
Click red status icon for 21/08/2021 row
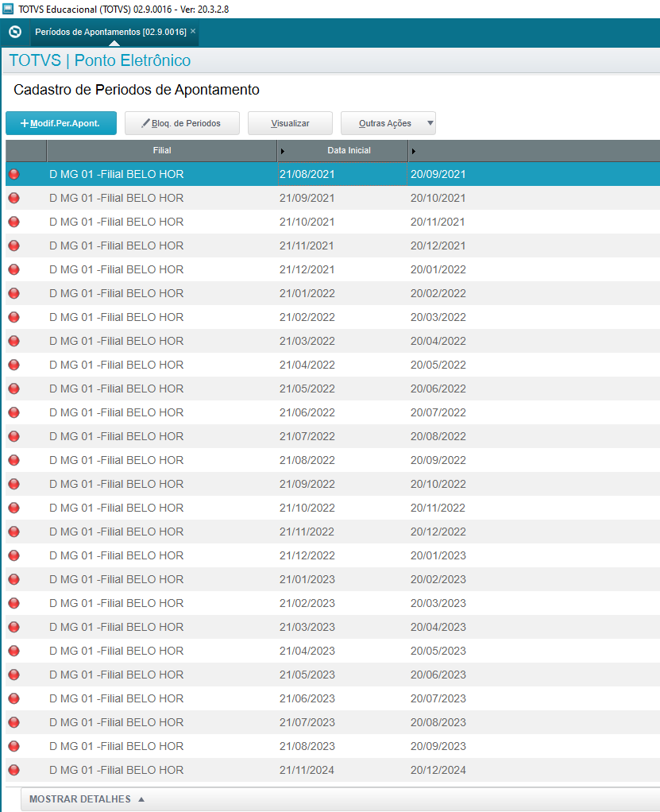coord(14,174)
